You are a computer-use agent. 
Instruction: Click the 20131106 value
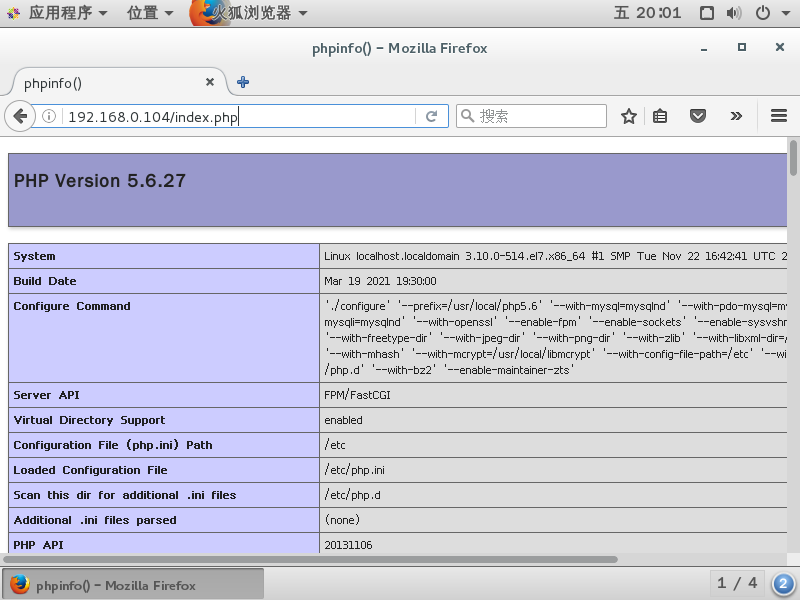tap(348, 545)
